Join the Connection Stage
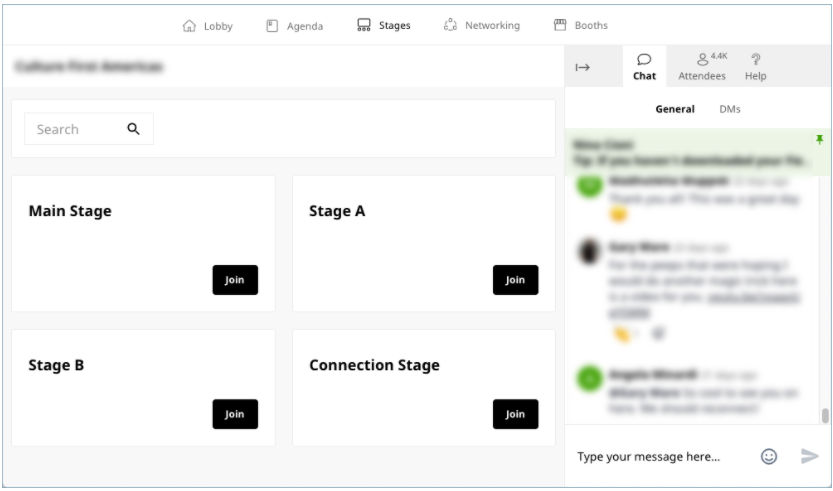 click(x=515, y=414)
